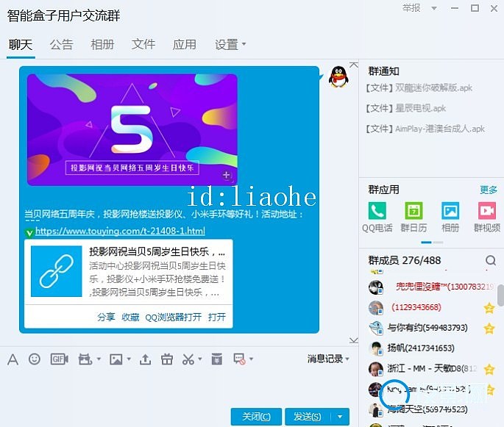Screen dimensions: 504x427
Task: Click the 关闭(C) button
Action: (256, 416)
